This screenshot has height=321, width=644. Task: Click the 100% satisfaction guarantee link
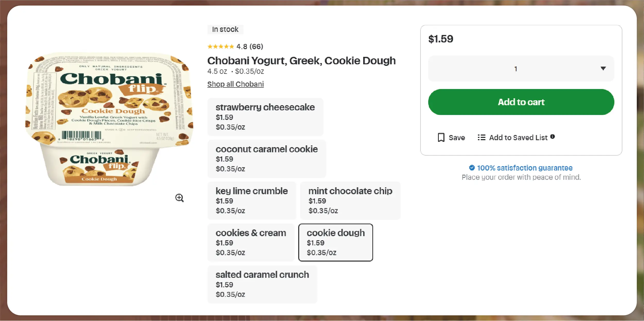pos(525,168)
